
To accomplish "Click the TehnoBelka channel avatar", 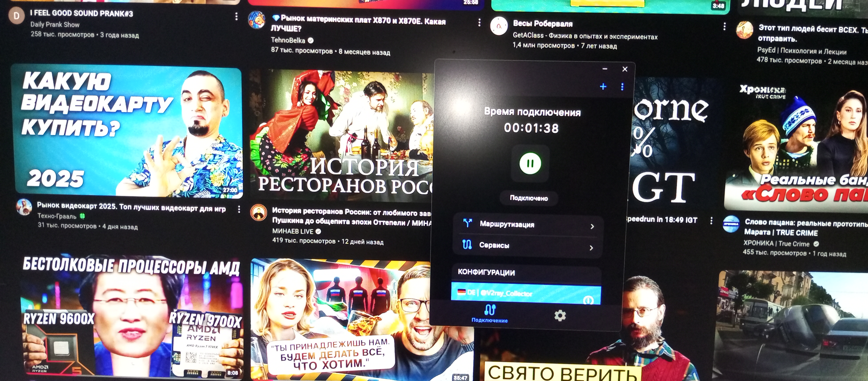I will 257,20.
